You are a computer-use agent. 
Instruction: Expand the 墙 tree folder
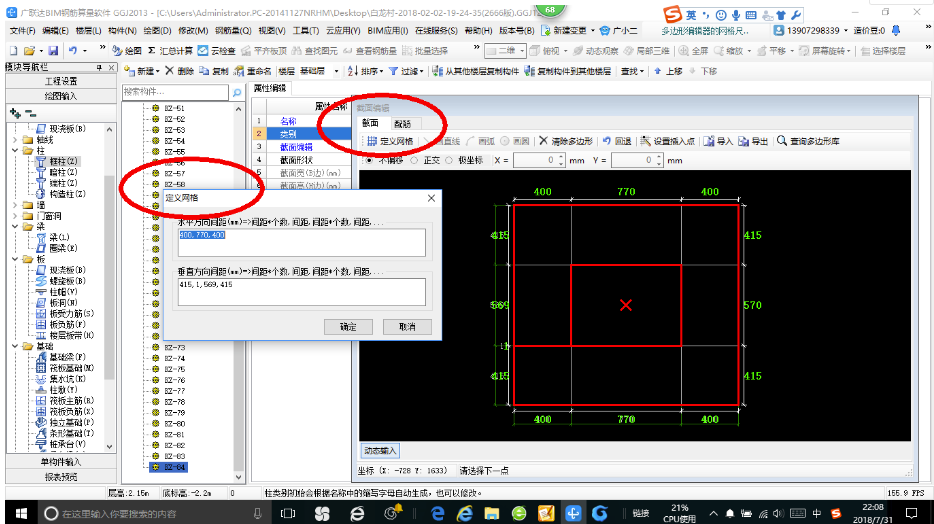pos(15,205)
